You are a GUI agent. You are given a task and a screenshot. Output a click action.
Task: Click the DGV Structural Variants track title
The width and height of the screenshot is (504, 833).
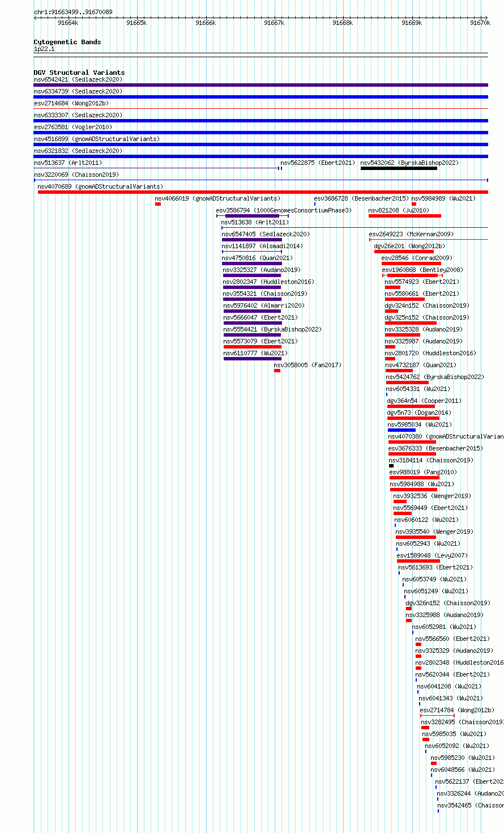79,73
